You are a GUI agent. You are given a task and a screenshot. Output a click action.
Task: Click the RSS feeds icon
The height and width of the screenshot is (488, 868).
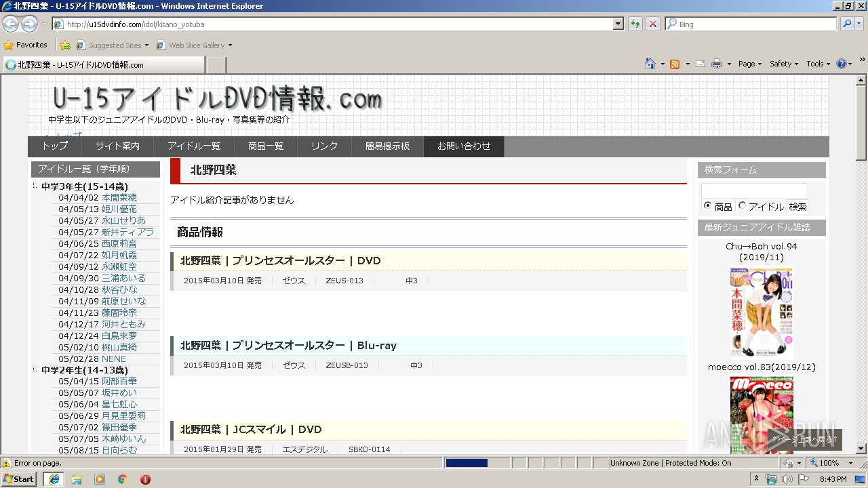click(x=675, y=64)
